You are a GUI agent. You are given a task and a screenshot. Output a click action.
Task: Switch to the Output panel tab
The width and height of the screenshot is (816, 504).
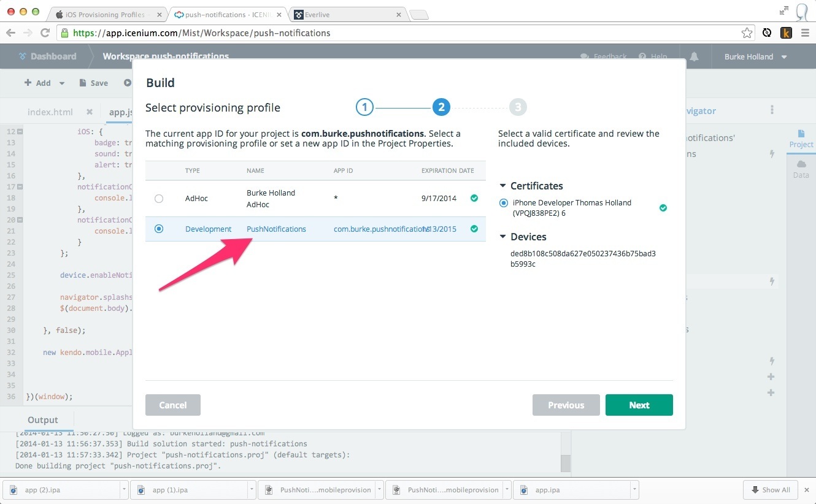point(43,420)
